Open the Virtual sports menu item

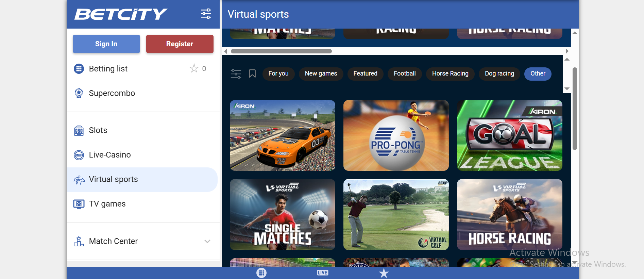pyautogui.click(x=142, y=180)
